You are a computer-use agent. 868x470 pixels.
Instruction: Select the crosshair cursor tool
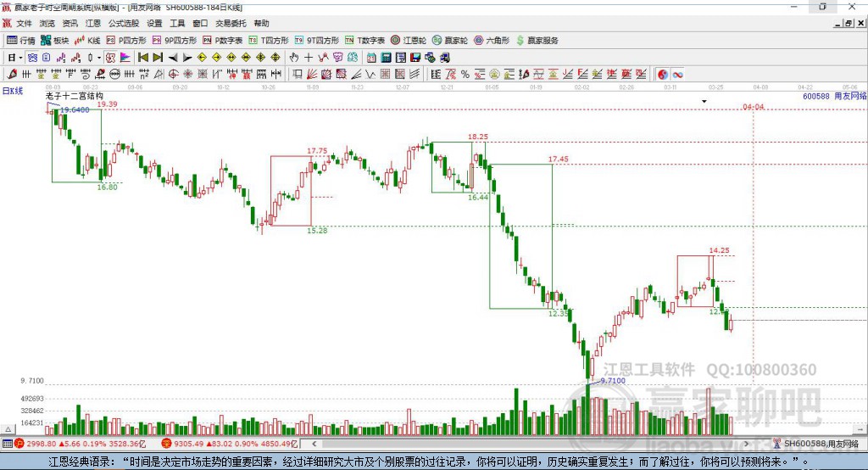pyautogui.click(x=309, y=58)
